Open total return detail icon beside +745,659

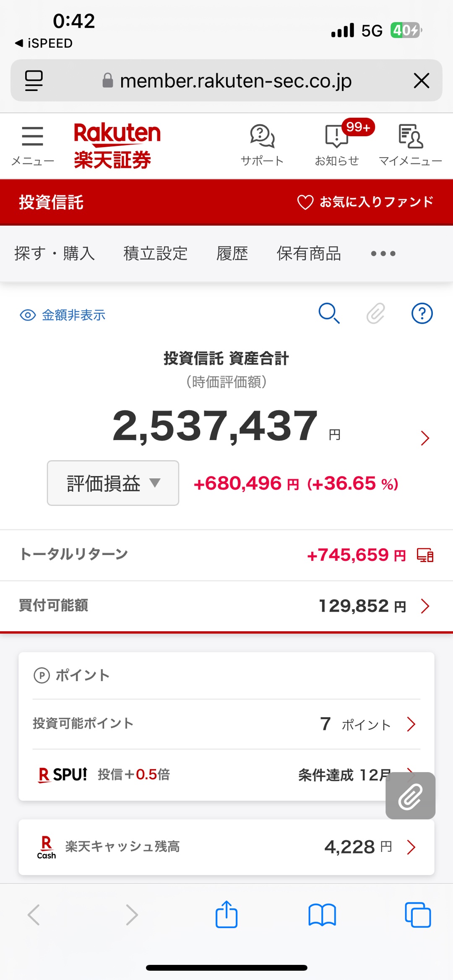tap(425, 555)
